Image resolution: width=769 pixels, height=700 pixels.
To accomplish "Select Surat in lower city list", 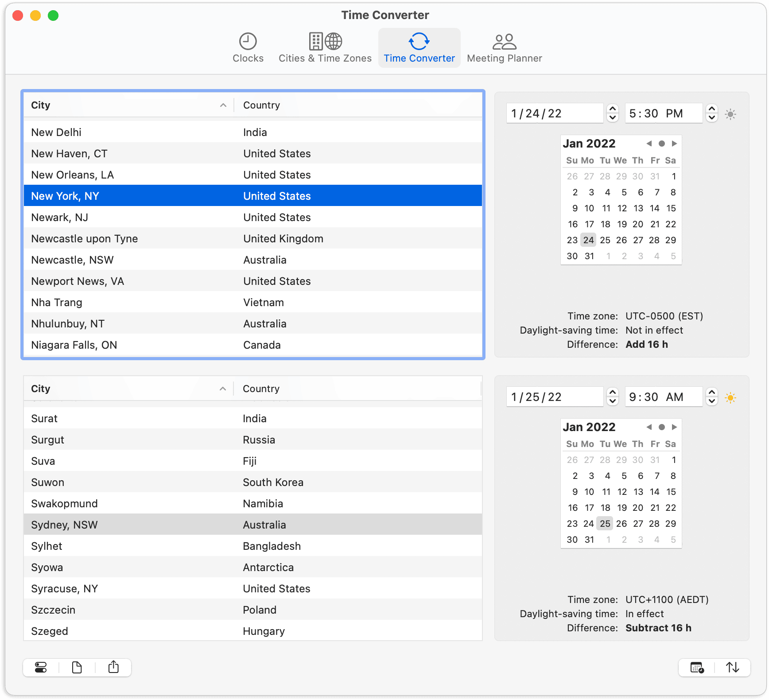I will point(253,418).
